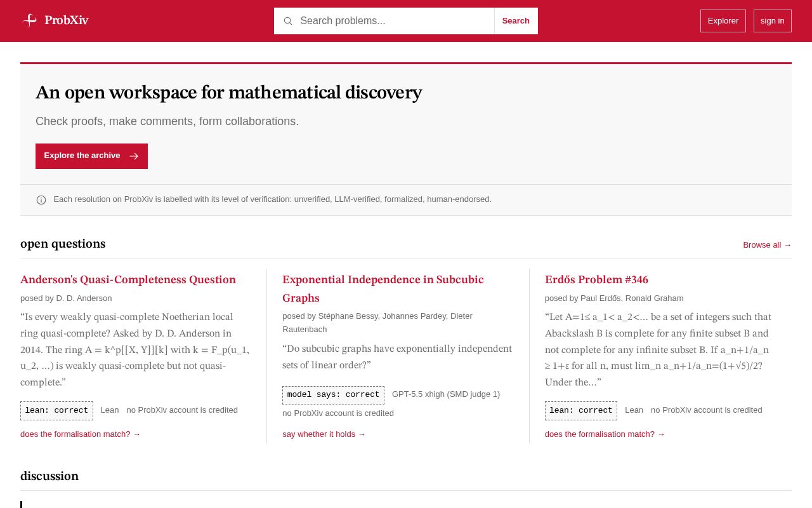Click the posed by Stéphane Bessy author line

[x=377, y=323]
